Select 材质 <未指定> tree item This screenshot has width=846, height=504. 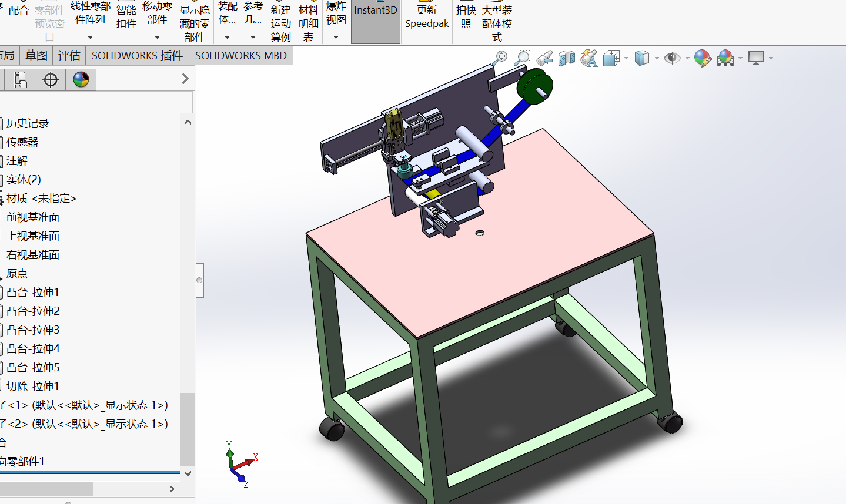click(x=41, y=199)
